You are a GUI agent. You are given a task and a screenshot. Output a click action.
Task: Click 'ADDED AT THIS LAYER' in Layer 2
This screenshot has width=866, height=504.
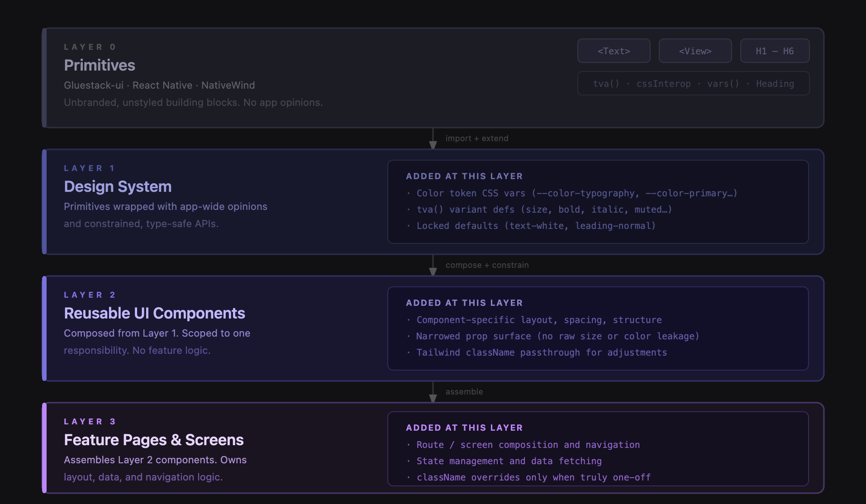pyautogui.click(x=464, y=303)
